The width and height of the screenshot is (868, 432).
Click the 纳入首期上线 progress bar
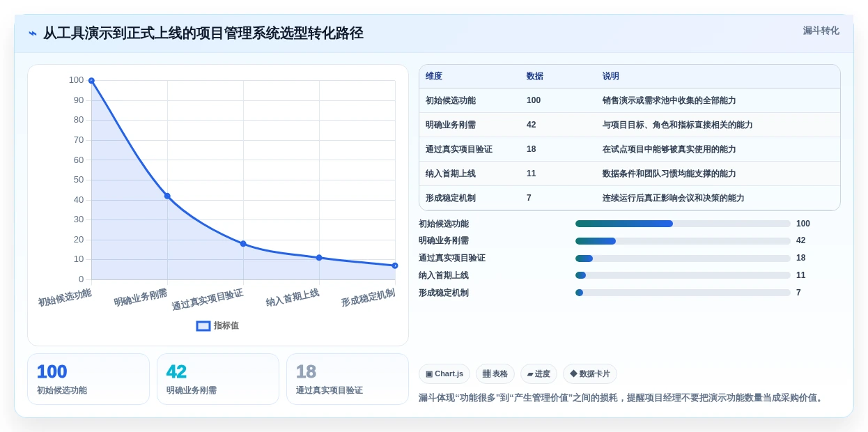(x=683, y=275)
